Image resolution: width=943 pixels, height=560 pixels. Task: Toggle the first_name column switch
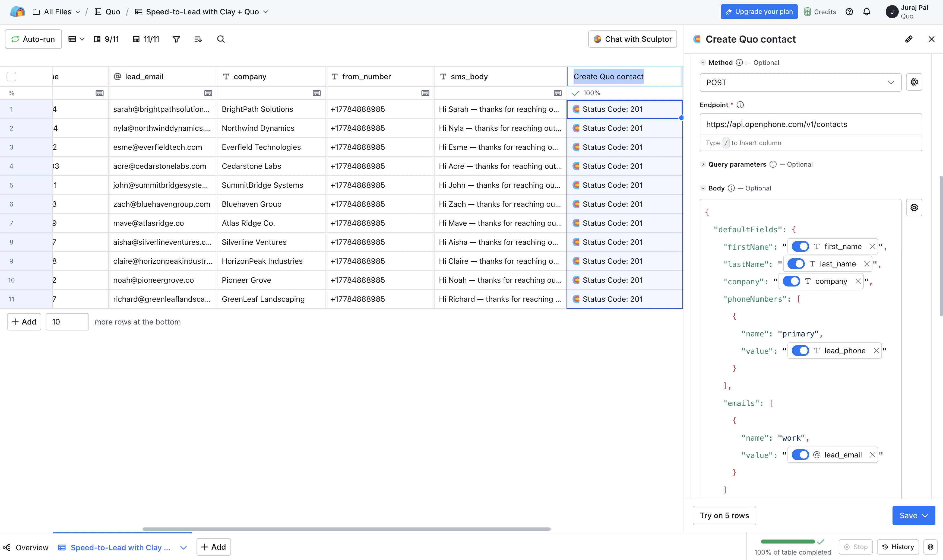(800, 246)
